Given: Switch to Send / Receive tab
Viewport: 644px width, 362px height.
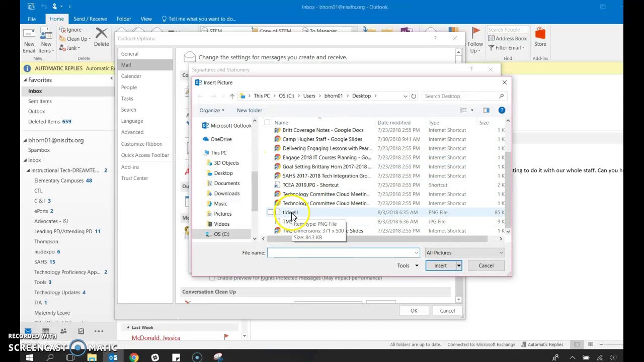Looking at the screenshot, I should [90, 19].
